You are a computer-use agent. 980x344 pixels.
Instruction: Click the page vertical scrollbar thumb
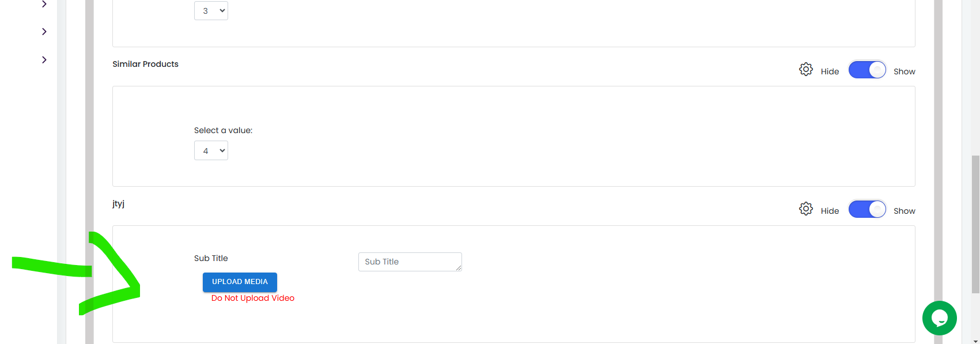[x=975, y=224]
